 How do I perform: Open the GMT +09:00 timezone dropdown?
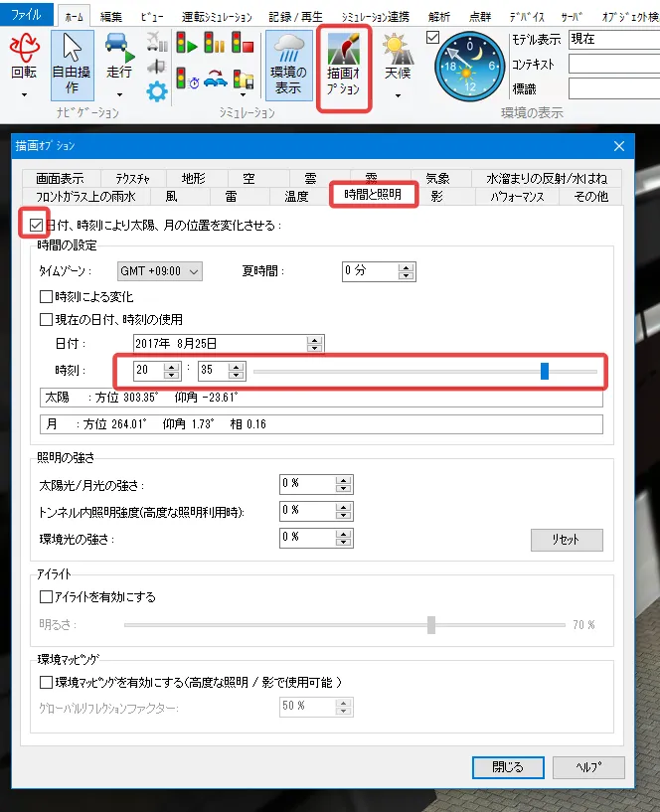click(159, 271)
